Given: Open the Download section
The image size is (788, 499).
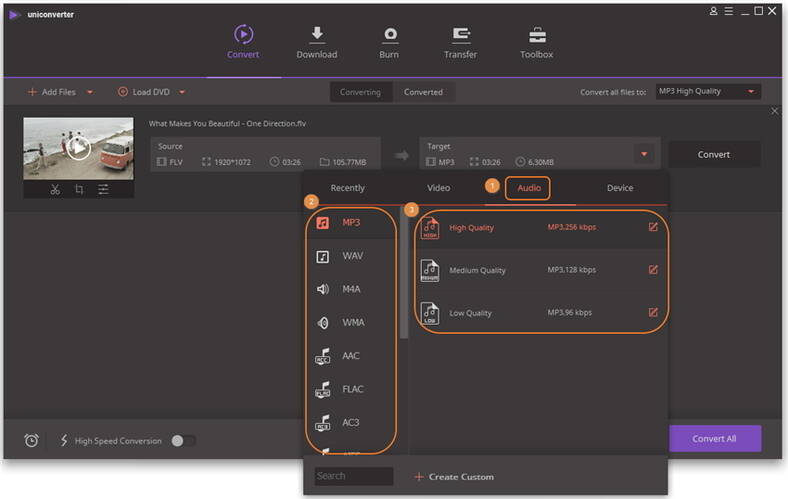Looking at the screenshot, I should pyautogui.click(x=317, y=42).
